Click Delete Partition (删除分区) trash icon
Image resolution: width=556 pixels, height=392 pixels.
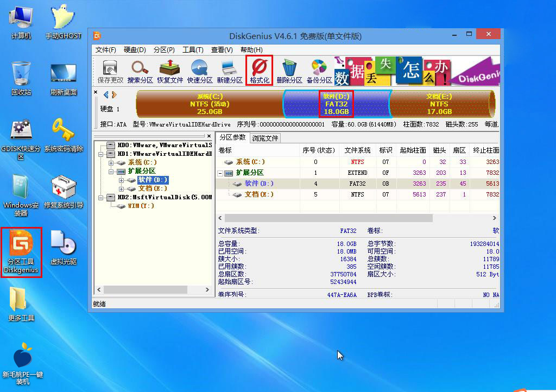(289, 72)
